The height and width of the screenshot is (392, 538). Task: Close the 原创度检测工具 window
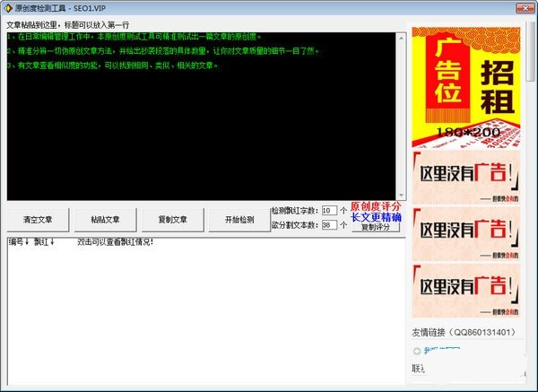(x=525, y=8)
